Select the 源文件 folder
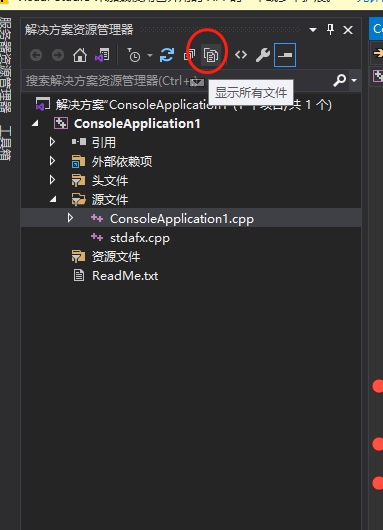The width and height of the screenshot is (383, 530). click(x=110, y=199)
